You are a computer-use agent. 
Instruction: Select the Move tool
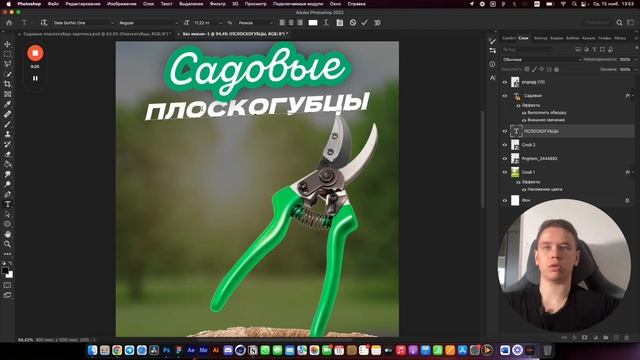[x=7, y=44]
